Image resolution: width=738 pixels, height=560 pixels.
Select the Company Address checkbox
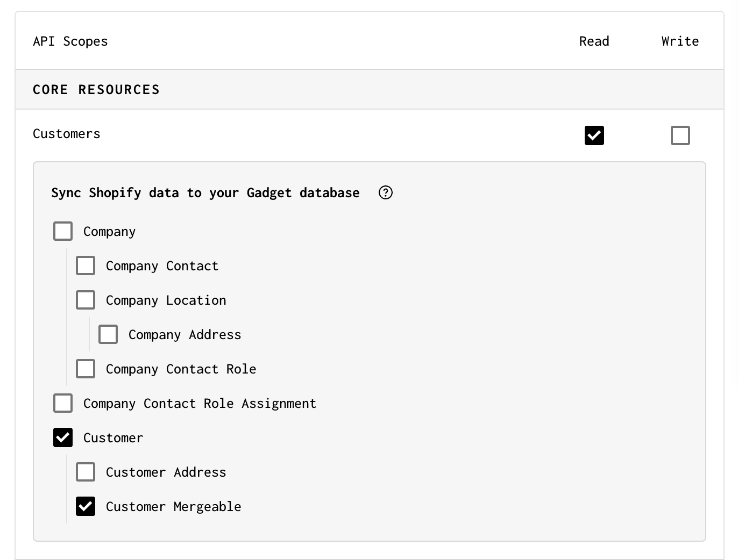coord(108,334)
